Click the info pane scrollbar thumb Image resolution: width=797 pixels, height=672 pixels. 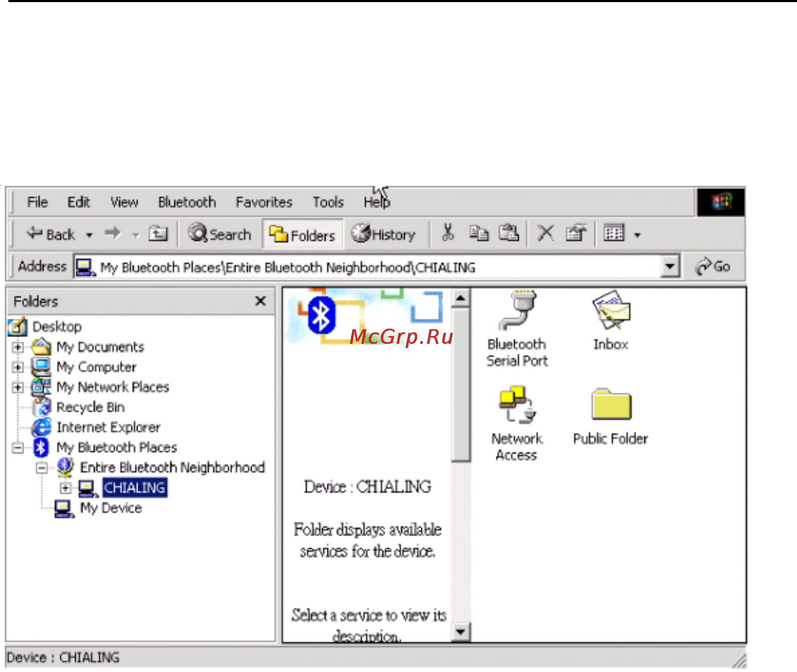pos(461,385)
